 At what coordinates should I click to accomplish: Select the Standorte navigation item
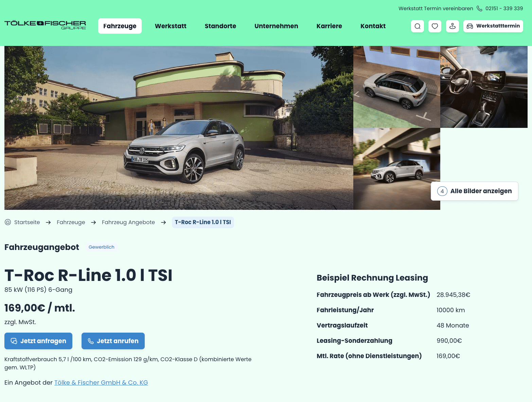tap(220, 26)
